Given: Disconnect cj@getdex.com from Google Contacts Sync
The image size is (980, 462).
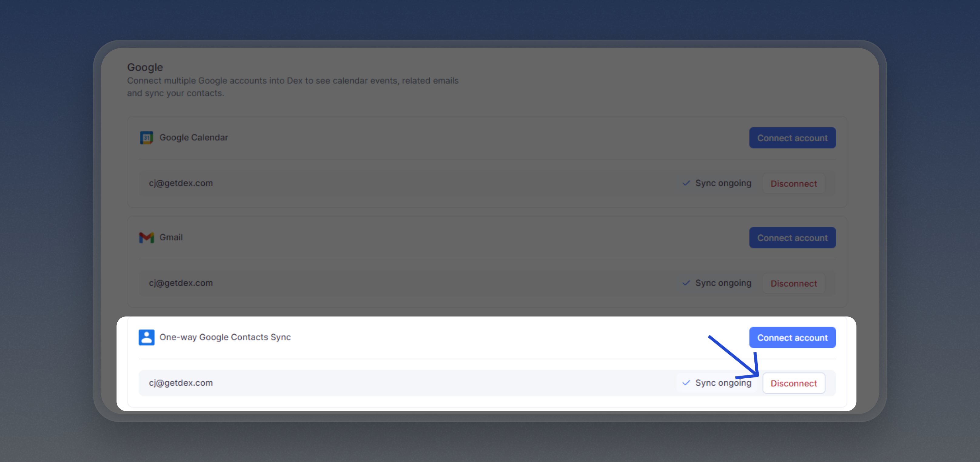Looking at the screenshot, I should [794, 383].
